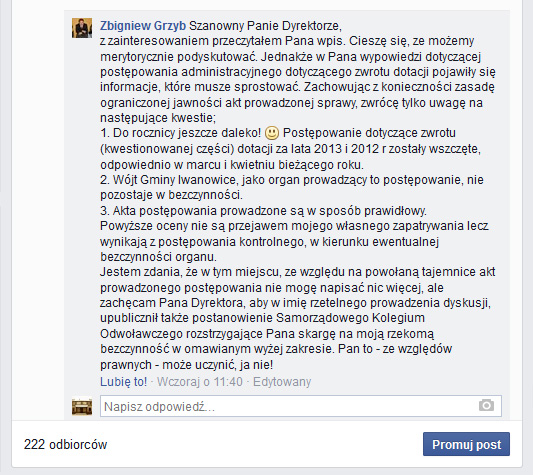This screenshot has width=533, height=475.
Task: Add a photo to the reply using the camera icon
Action: (486, 405)
